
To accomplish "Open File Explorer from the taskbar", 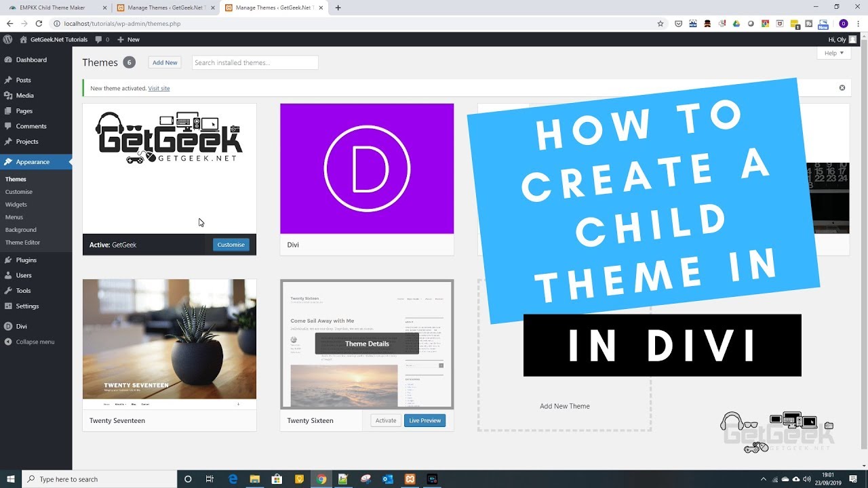I will click(255, 479).
